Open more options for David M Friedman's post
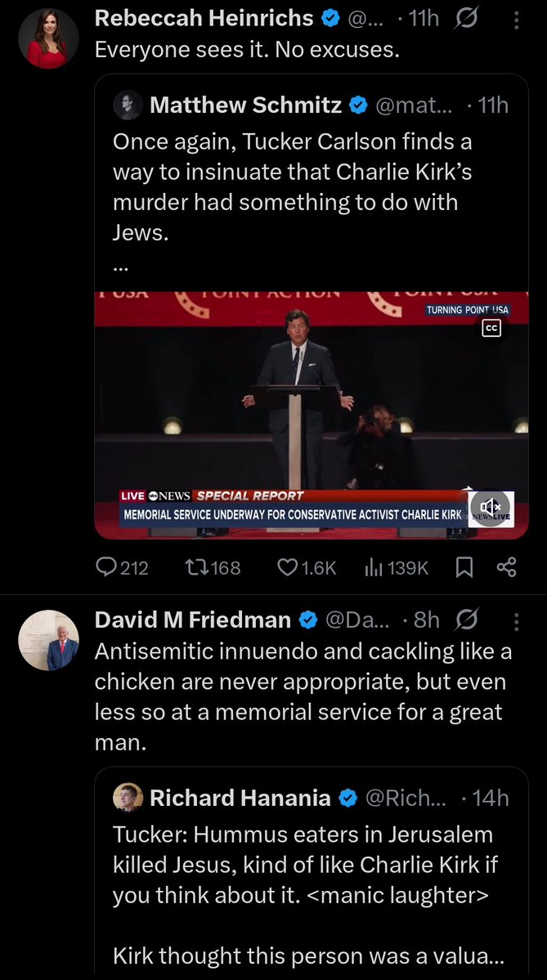 pos(516,620)
